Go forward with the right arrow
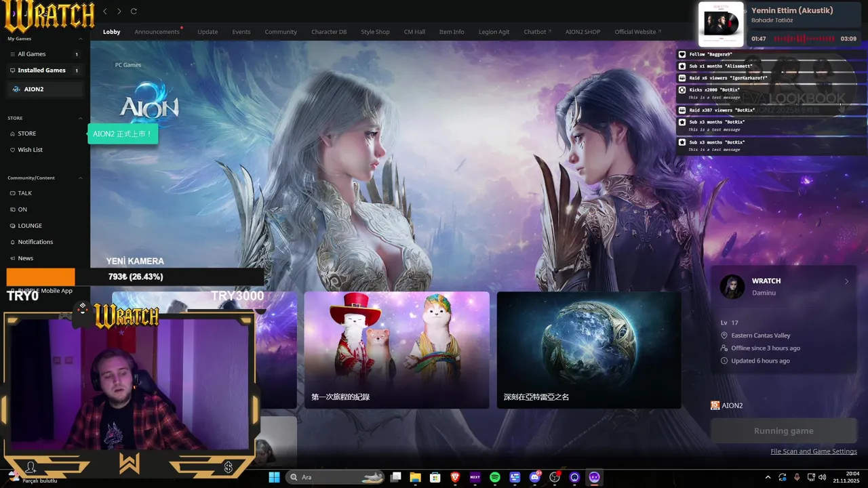Viewport: 868px width, 488px height. tap(119, 12)
